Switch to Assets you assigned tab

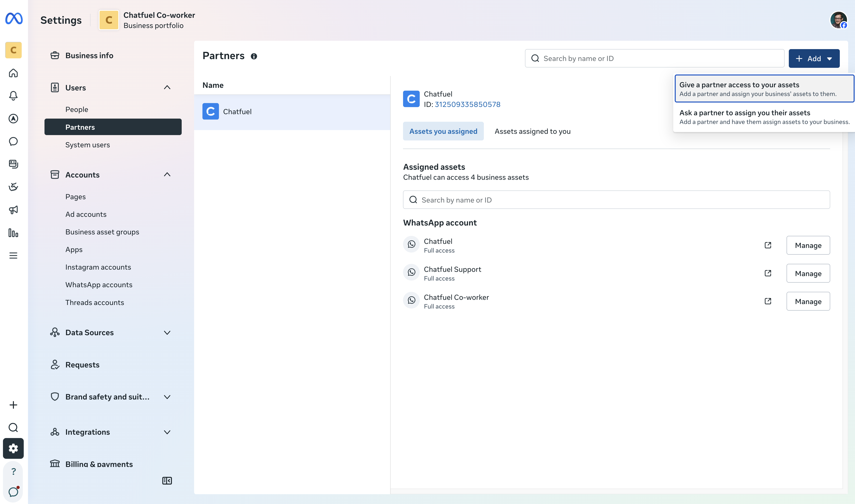(x=443, y=131)
